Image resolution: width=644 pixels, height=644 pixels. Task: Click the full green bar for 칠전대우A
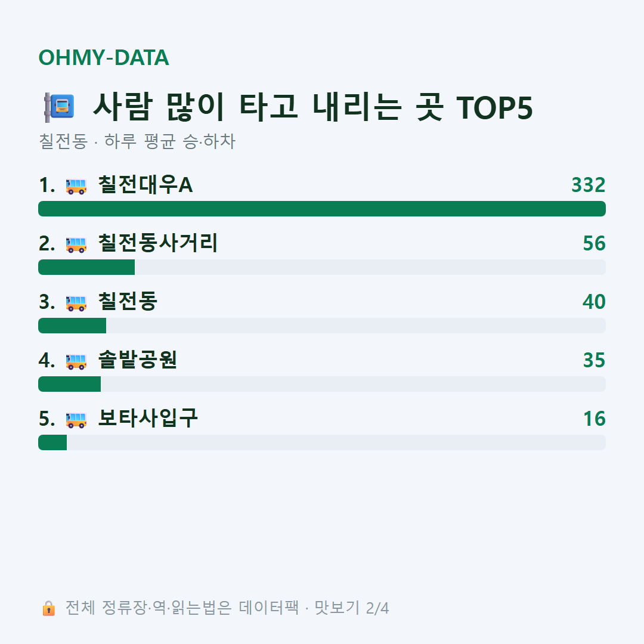point(322,209)
